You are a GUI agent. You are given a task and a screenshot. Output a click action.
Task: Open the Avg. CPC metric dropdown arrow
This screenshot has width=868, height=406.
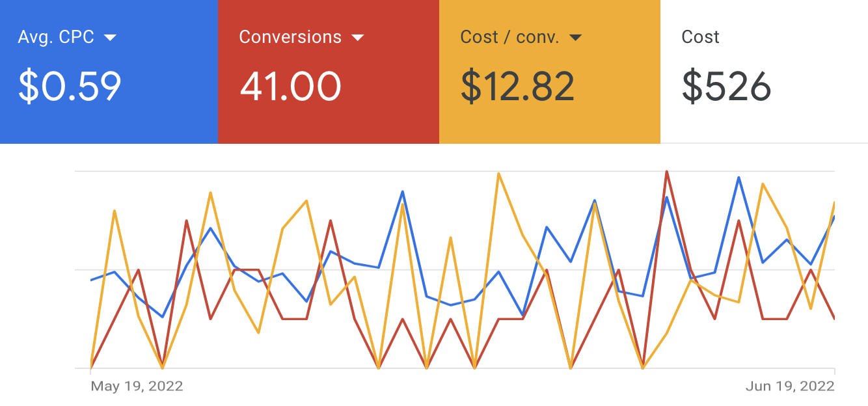coord(110,38)
